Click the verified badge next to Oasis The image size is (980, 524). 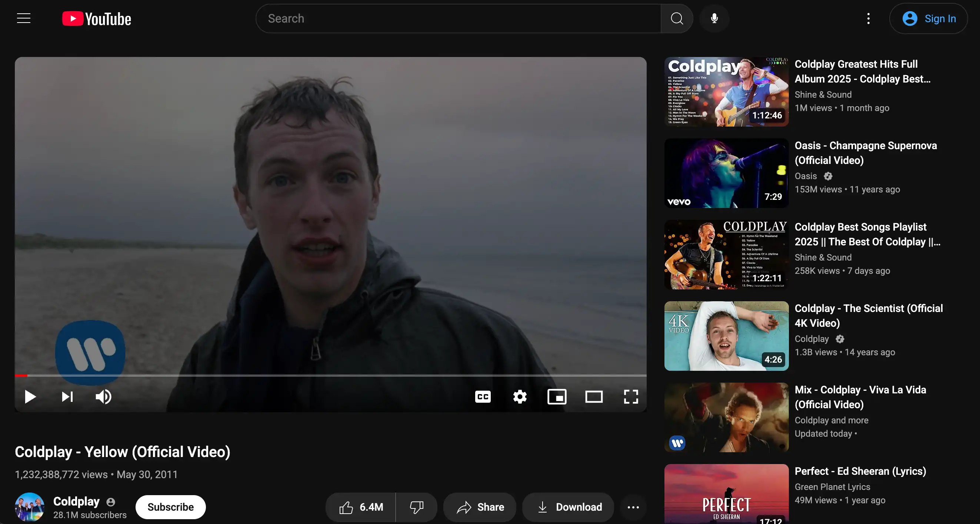pos(828,176)
